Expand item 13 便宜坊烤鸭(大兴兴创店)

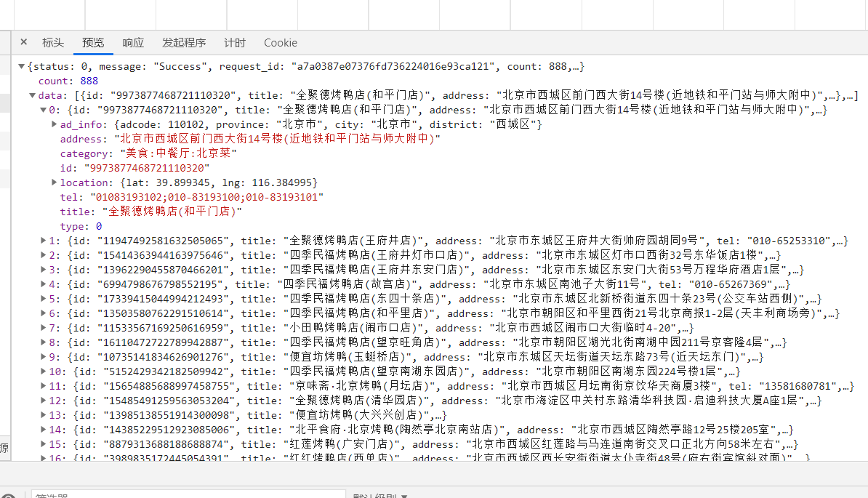click(43, 415)
